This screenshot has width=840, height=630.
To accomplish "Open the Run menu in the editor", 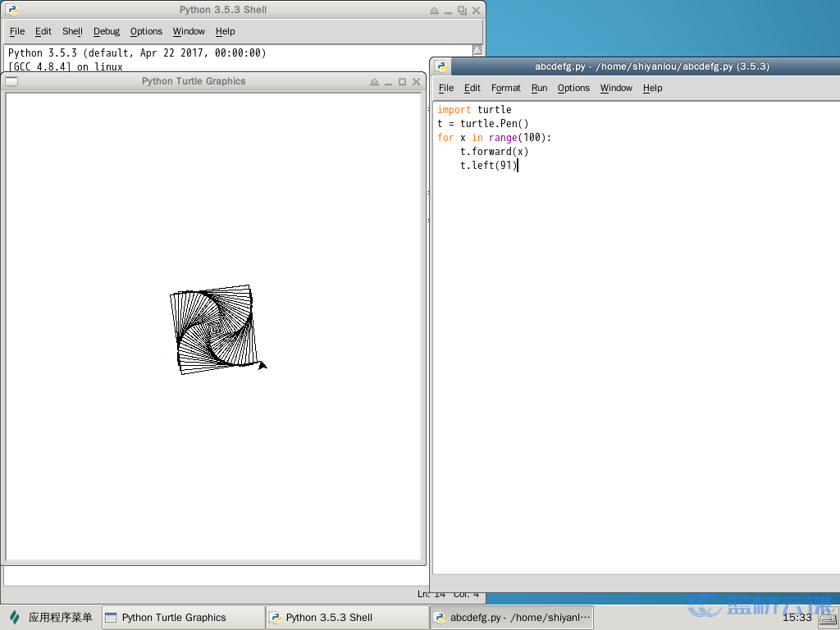I will [539, 88].
